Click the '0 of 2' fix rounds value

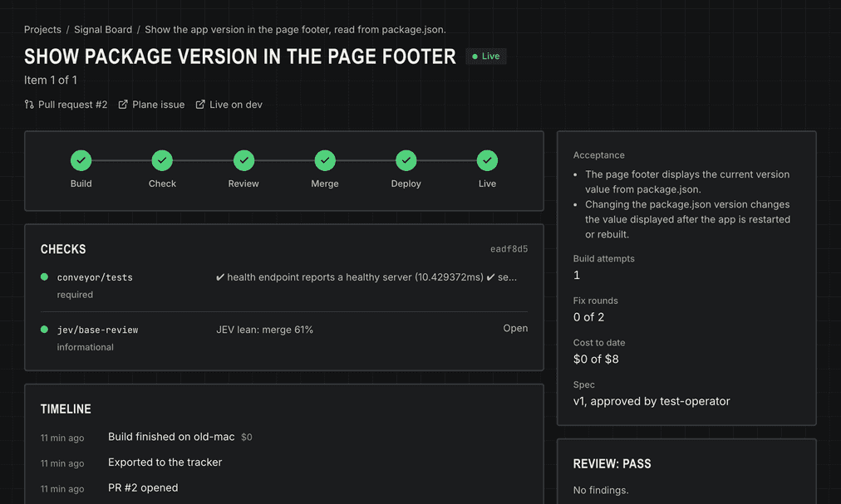point(588,317)
